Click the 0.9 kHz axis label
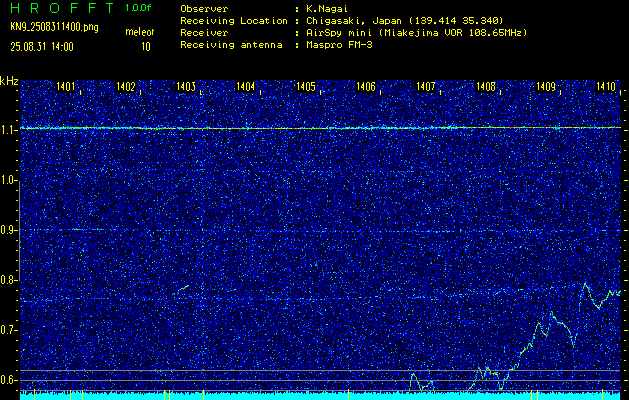Screen dimensions: 629x400 (x=8, y=230)
